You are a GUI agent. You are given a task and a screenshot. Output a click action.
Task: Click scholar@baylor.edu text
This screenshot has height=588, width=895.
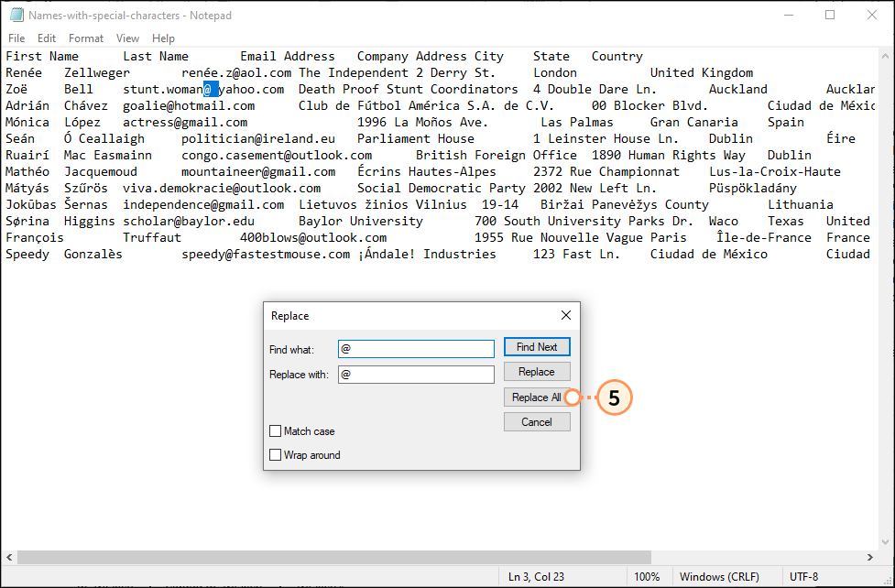(x=189, y=222)
